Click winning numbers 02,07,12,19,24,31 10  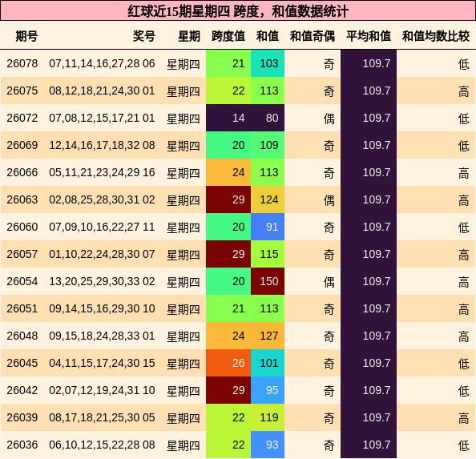pyautogui.click(x=102, y=390)
